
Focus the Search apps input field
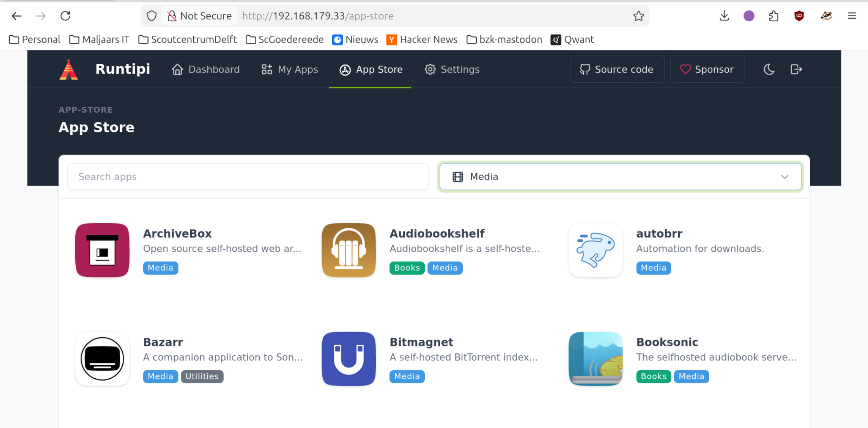248,177
